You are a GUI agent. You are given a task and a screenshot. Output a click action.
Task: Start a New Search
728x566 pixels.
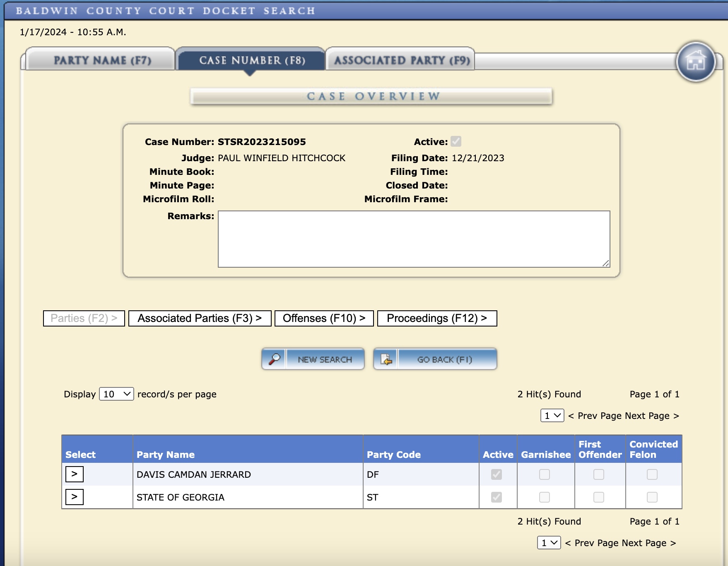click(313, 359)
